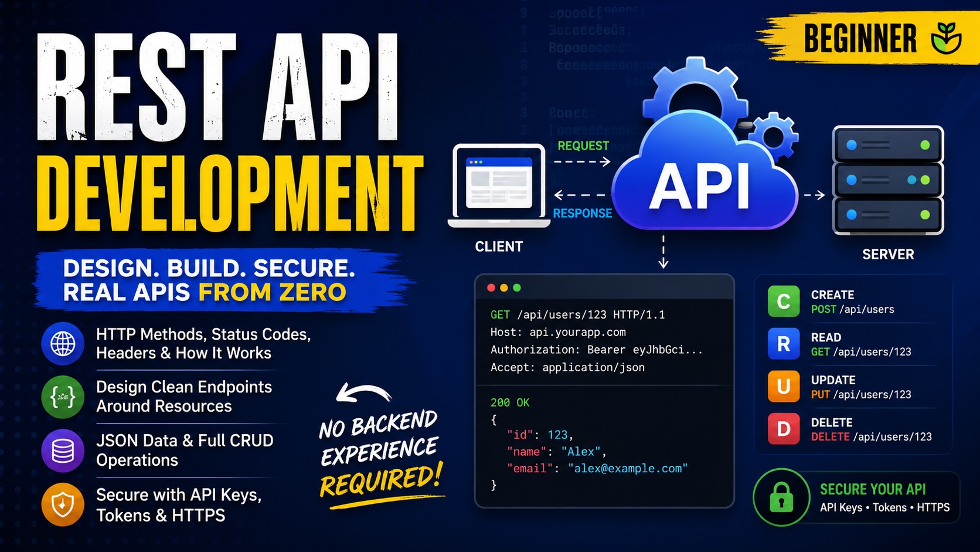Click the Authorization: Bearer line
This screenshot has height=552, width=980.
[x=597, y=350]
